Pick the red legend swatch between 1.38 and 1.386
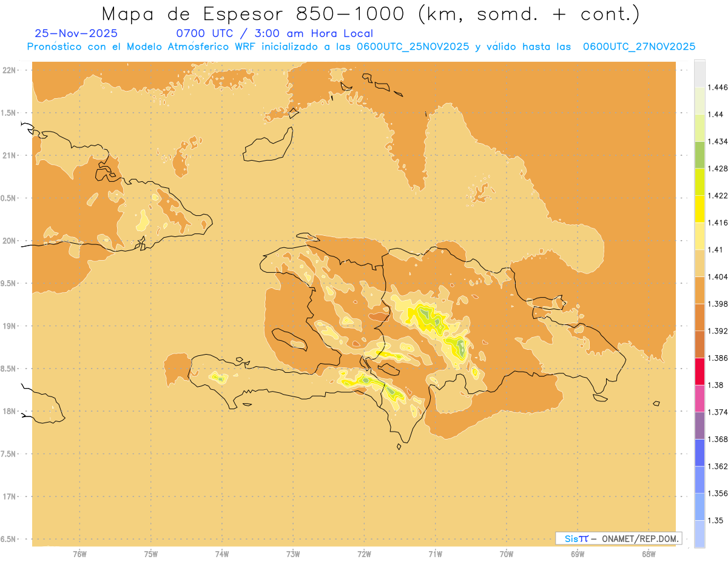 [x=699, y=372]
